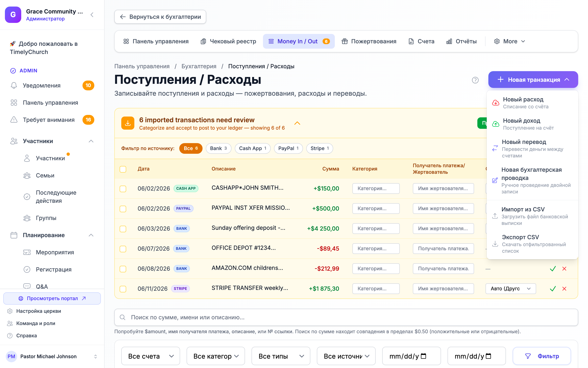
Task: Switch to Чековый реестр tab
Action: tap(228, 41)
